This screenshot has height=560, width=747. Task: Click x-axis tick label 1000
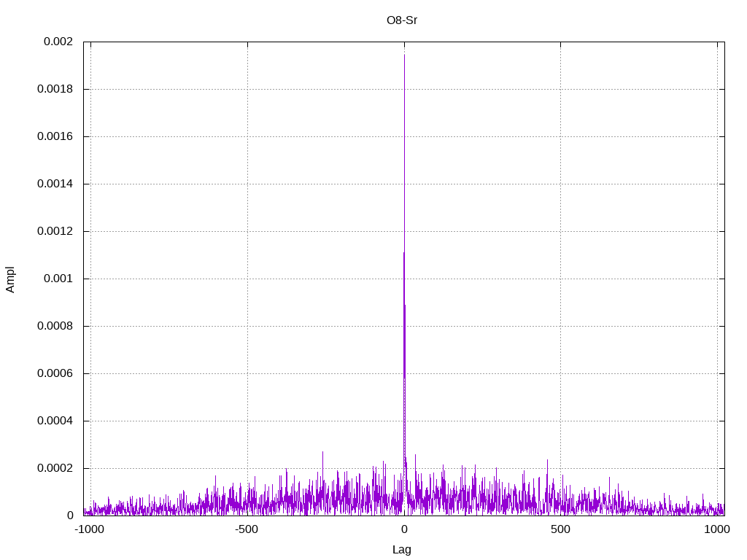tap(717, 529)
